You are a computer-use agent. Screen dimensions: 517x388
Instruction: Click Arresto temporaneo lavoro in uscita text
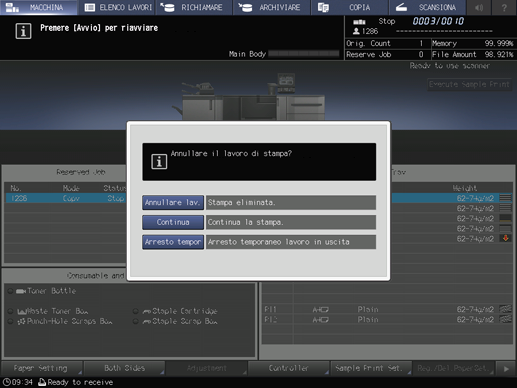(x=291, y=242)
